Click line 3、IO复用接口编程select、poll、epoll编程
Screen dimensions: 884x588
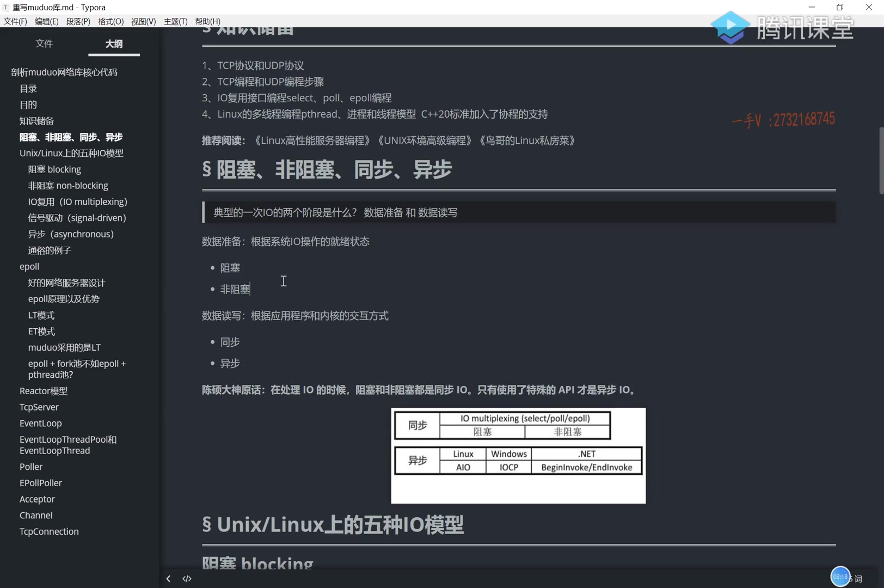297,98
